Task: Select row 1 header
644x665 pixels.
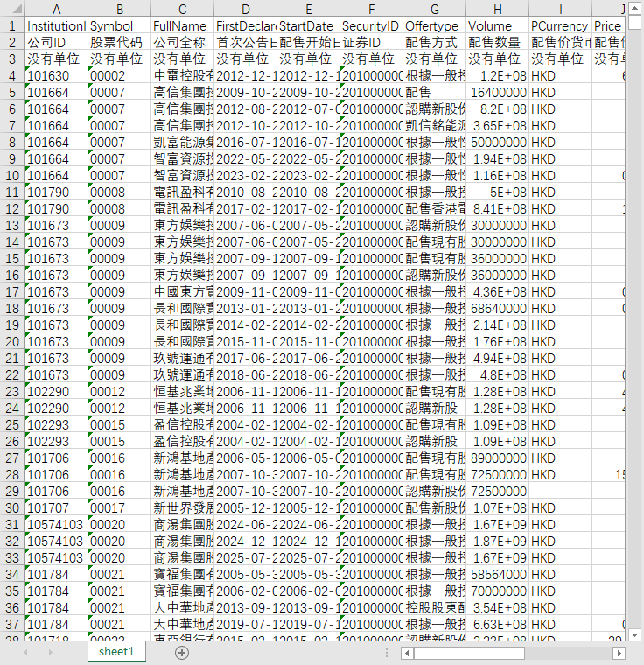Action: click(12, 26)
